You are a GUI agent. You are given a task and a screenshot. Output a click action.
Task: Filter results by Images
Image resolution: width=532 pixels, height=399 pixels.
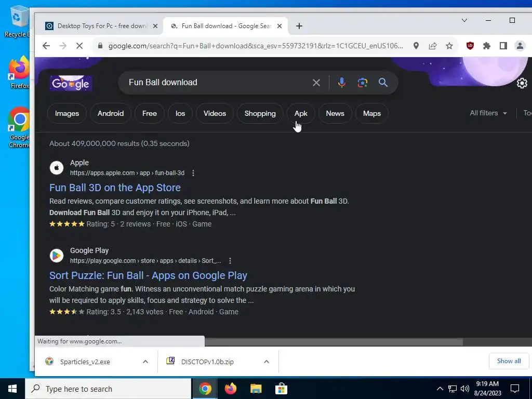tap(67, 113)
